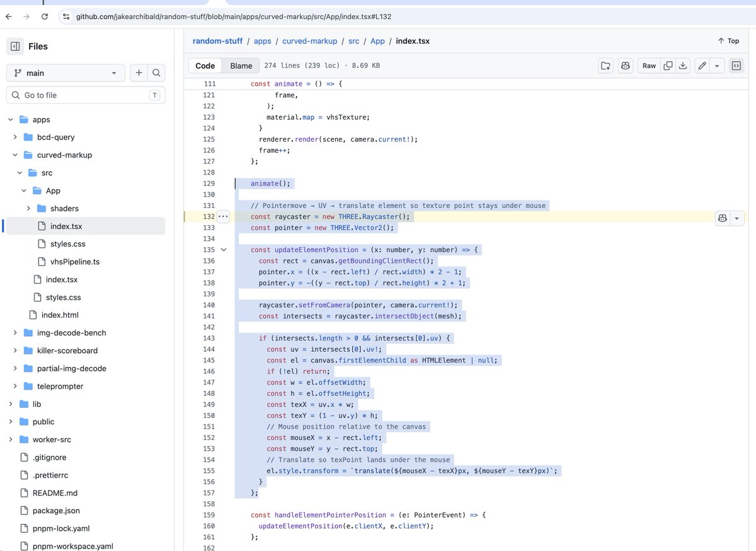Viewport: 756px width, 551px height.
Task: Open the line 132 ellipsis menu
Action: pyautogui.click(x=223, y=216)
